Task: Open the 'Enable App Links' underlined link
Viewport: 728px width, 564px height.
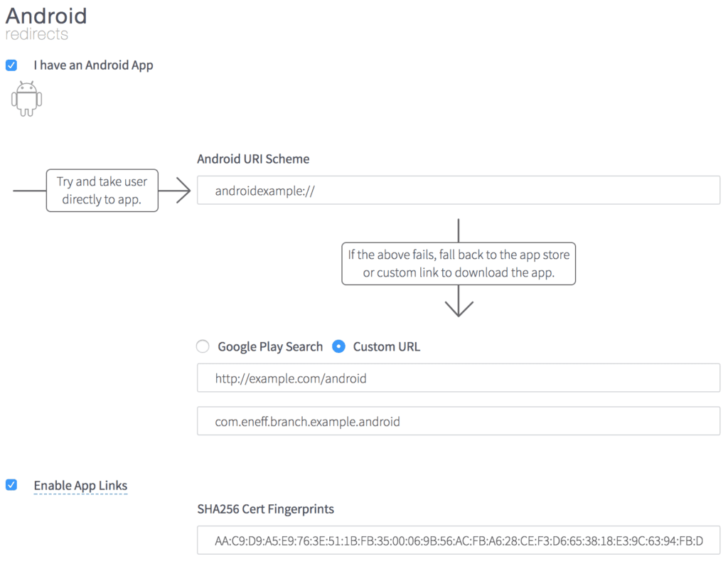Action: click(x=80, y=485)
